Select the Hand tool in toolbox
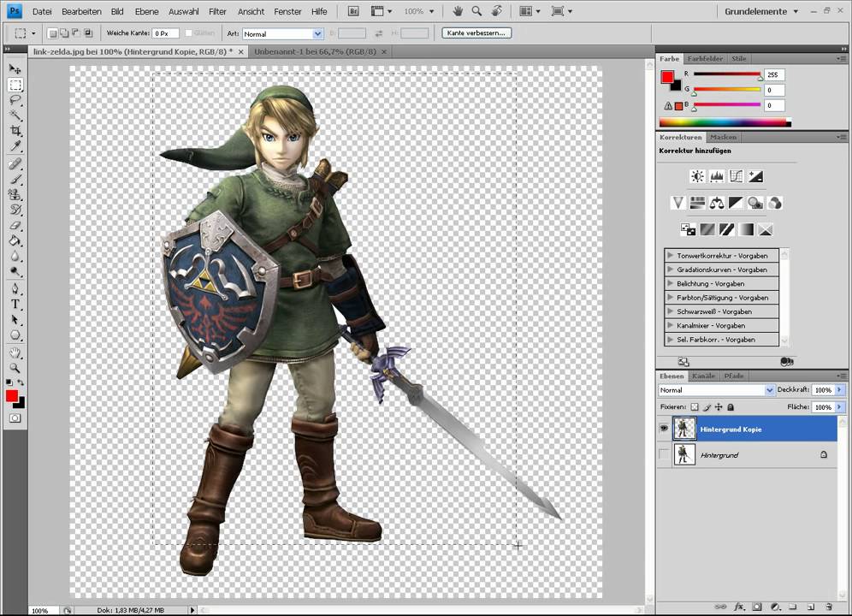The height and width of the screenshot is (616, 852). [x=15, y=352]
